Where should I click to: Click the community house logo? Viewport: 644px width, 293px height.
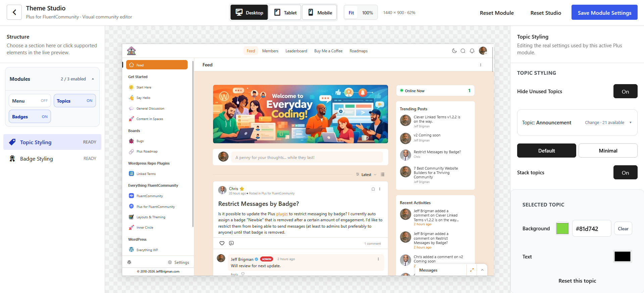[x=131, y=51]
